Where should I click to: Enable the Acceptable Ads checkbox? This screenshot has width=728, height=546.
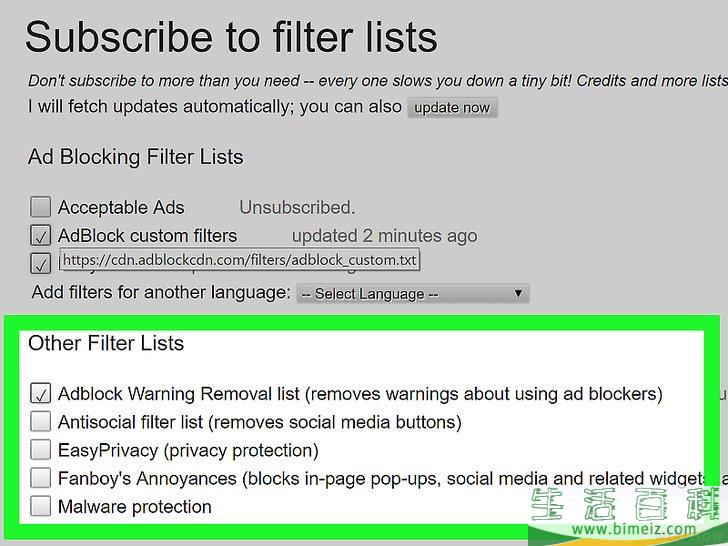(x=40, y=207)
